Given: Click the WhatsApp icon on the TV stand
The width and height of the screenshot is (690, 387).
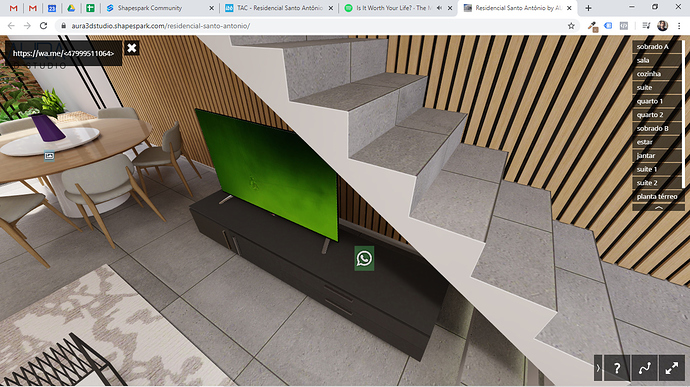Looking at the screenshot, I should point(364,258).
